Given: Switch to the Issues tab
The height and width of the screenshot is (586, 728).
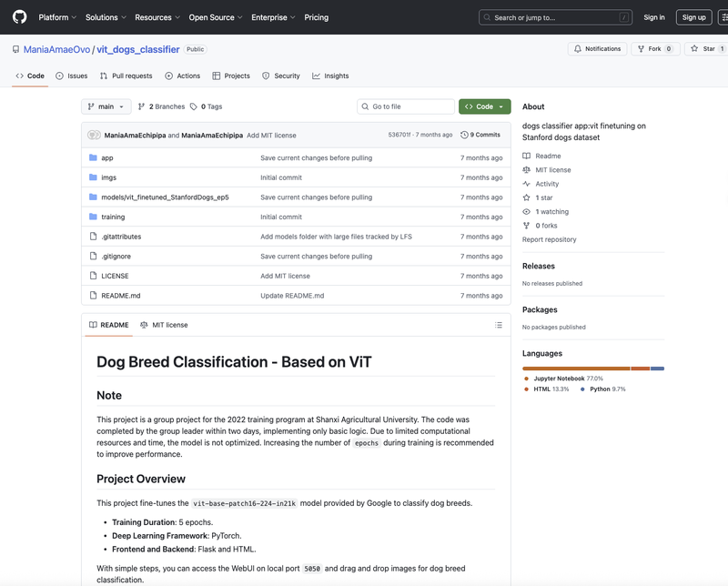Looking at the screenshot, I should (x=72, y=76).
